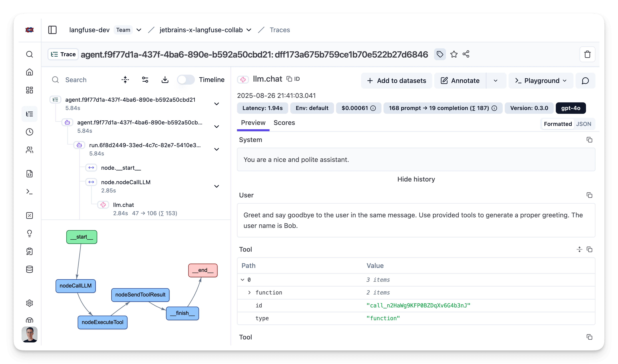This screenshot has height=364, width=618.
Task: Enable the Timeline toggle switch
Action: pyautogui.click(x=186, y=80)
